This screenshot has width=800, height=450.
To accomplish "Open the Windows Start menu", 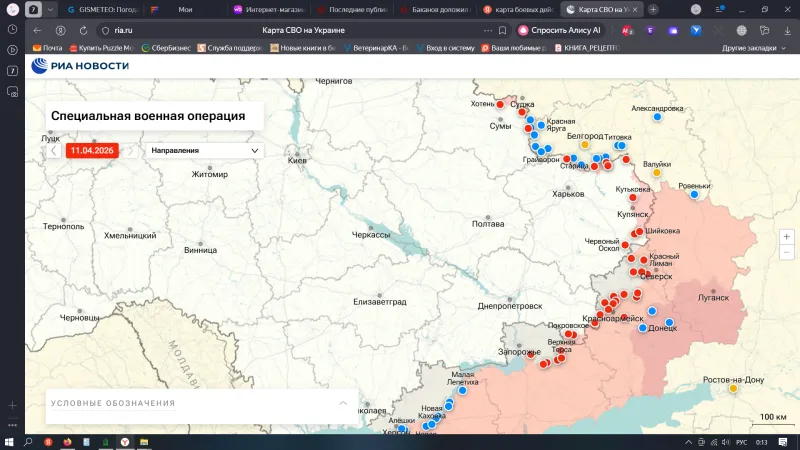I will pos(9,441).
